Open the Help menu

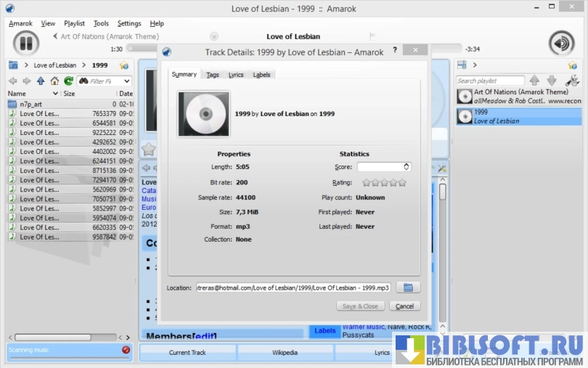[x=157, y=23]
